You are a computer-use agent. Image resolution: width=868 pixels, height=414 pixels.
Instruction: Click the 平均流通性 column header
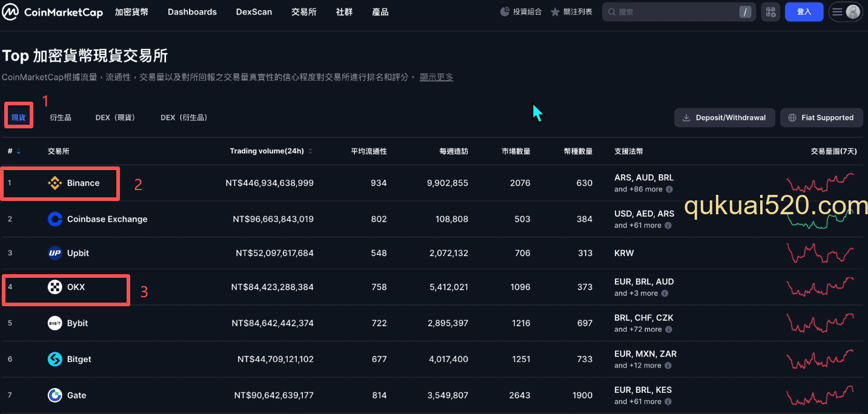[x=369, y=151]
